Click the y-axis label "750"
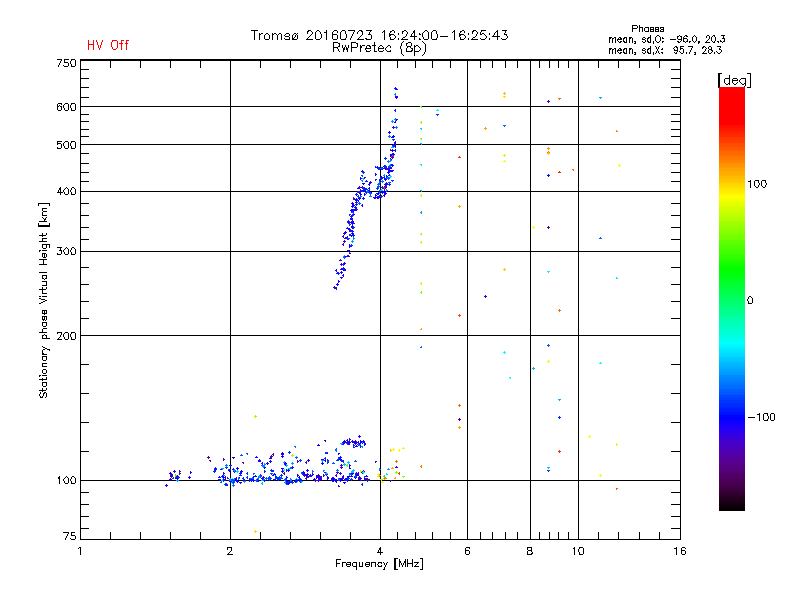Image resolution: width=800 pixels, height=600 pixels. point(66,63)
